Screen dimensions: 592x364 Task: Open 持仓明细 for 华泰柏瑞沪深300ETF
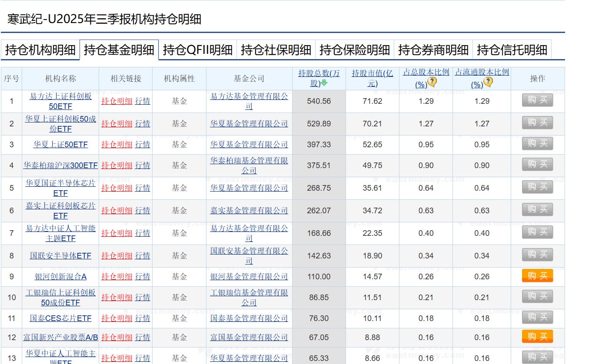pos(117,165)
